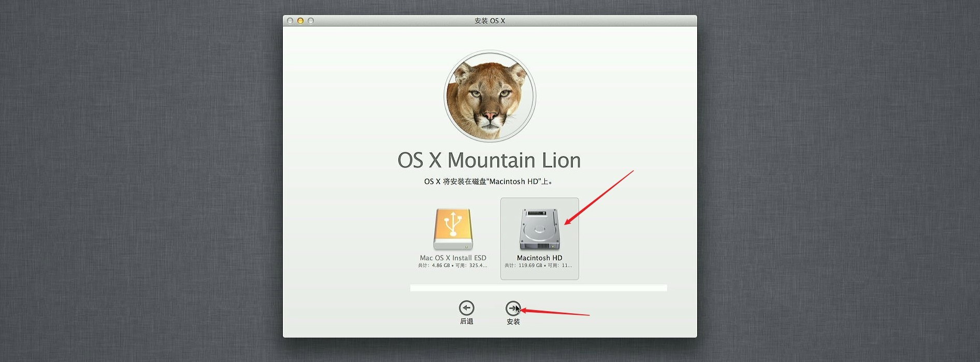Click the green zoom window button

point(311,21)
